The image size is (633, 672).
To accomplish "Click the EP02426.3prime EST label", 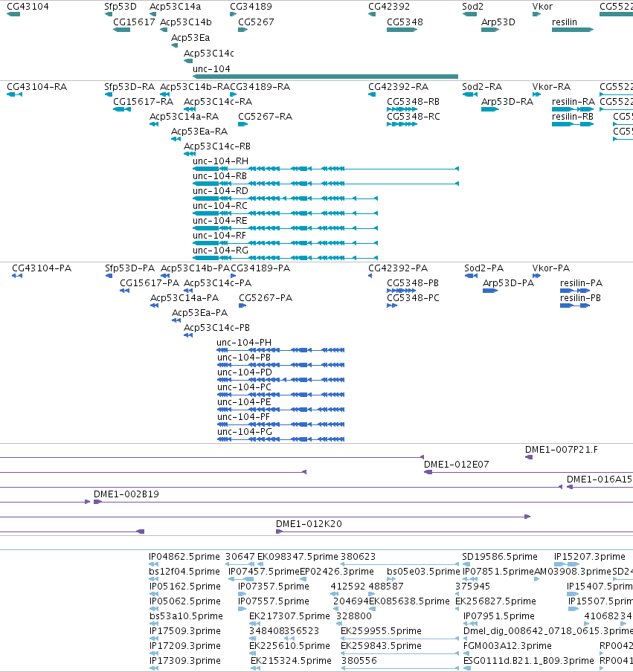I will (337, 572).
